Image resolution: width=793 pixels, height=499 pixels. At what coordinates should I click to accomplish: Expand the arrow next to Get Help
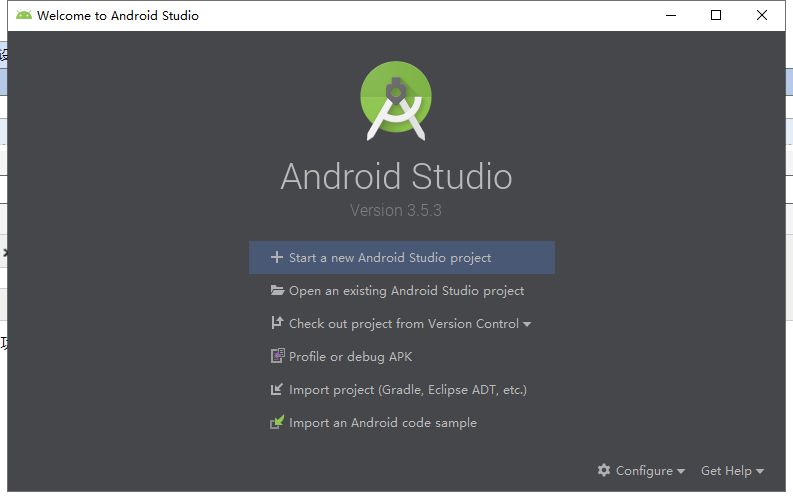point(760,472)
